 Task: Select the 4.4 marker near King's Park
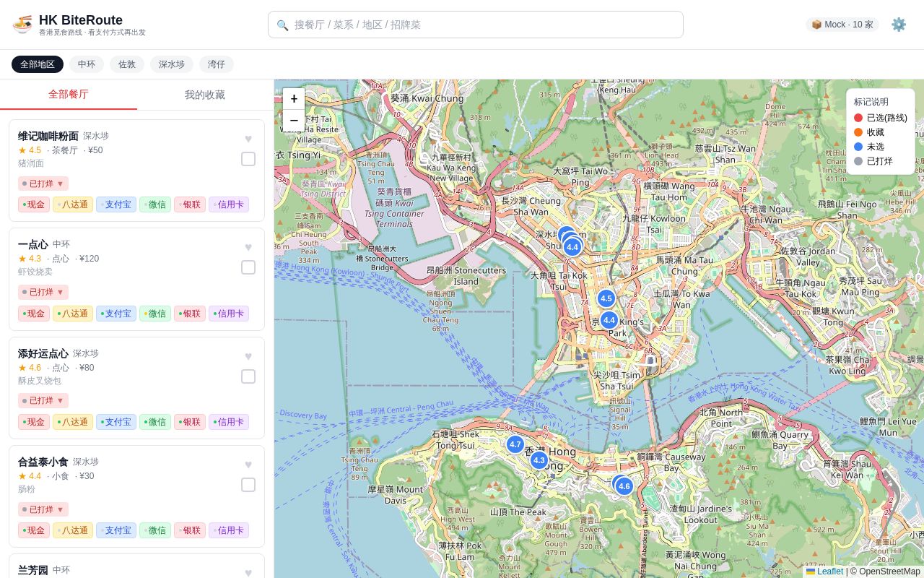point(609,320)
